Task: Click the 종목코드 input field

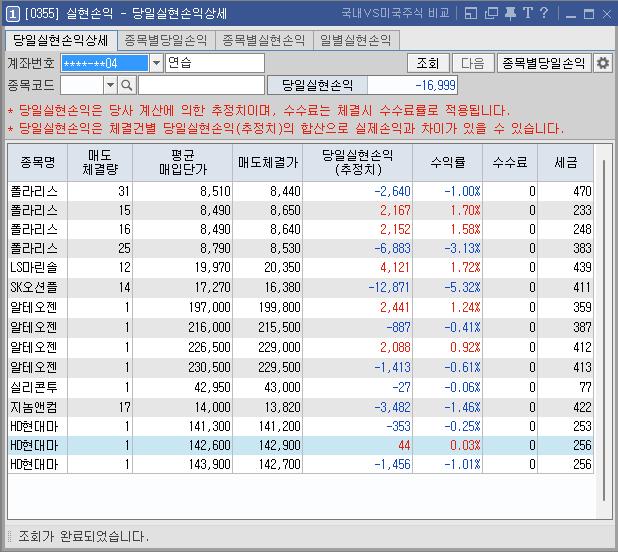Action: (82, 85)
